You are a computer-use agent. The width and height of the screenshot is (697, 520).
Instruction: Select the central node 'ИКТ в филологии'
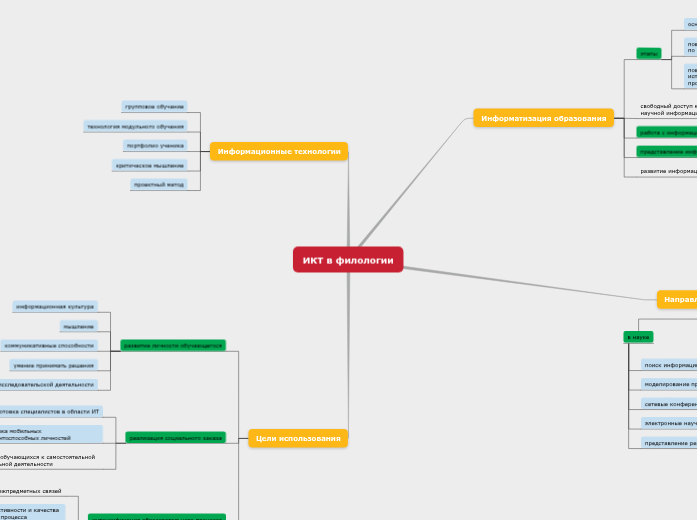click(348, 260)
